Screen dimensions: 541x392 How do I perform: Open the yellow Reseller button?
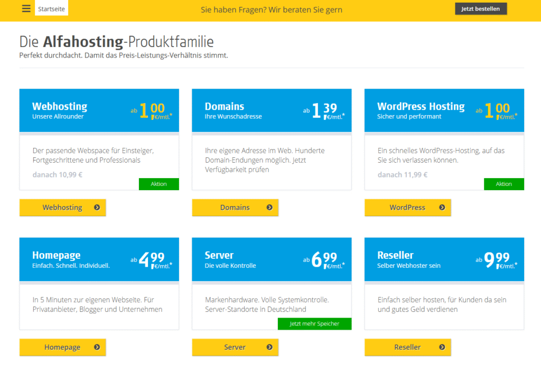pos(407,347)
